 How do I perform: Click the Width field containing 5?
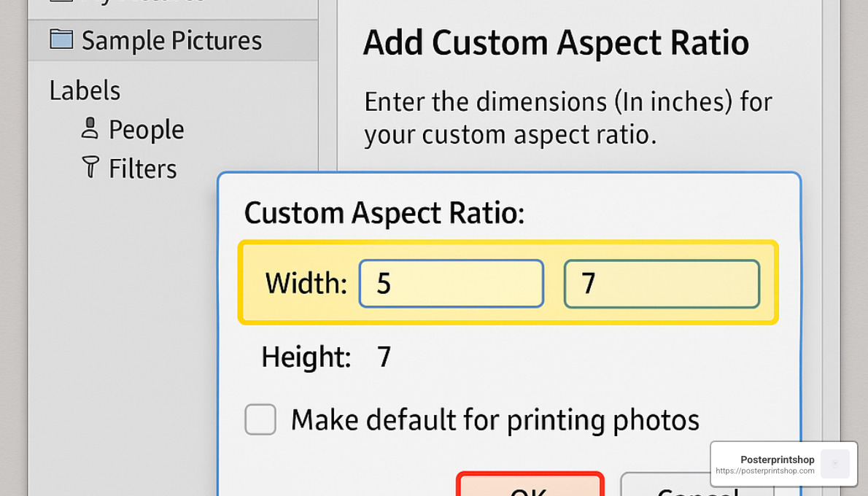[452, 284]
